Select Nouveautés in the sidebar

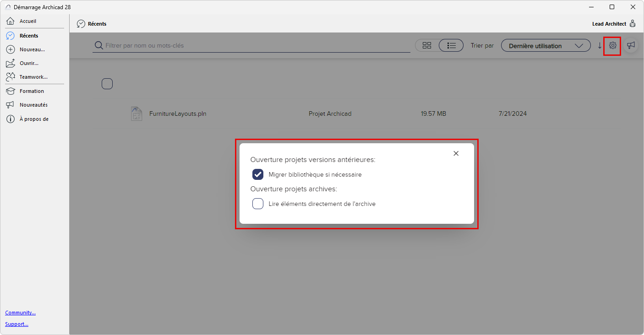(33, 105)
